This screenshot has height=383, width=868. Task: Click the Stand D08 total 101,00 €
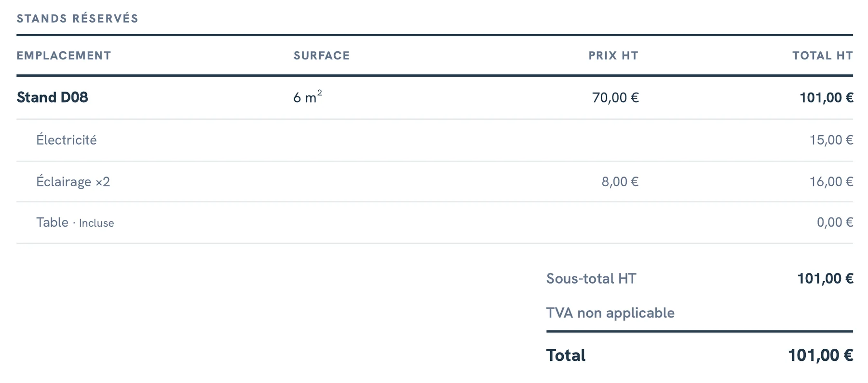coord(827,98)
